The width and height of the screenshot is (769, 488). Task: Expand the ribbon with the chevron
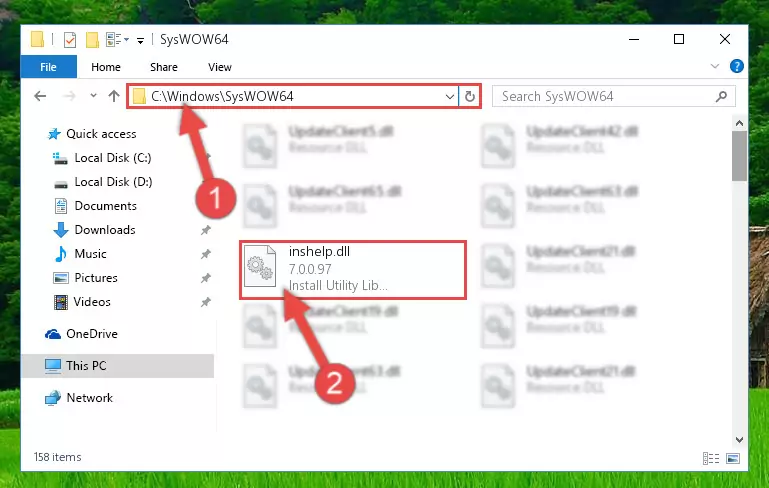[715, 66]
